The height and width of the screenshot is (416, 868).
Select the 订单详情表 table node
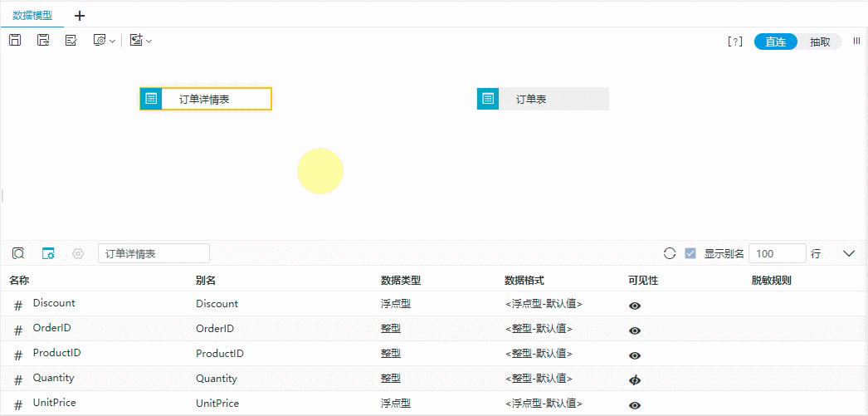(205, 99)
